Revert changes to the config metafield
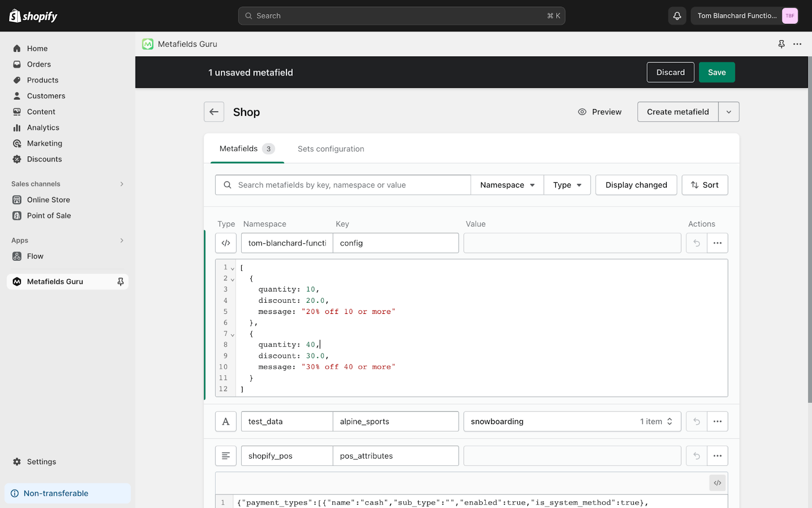Viewport: 812px width, 508px height. point(696,243)
